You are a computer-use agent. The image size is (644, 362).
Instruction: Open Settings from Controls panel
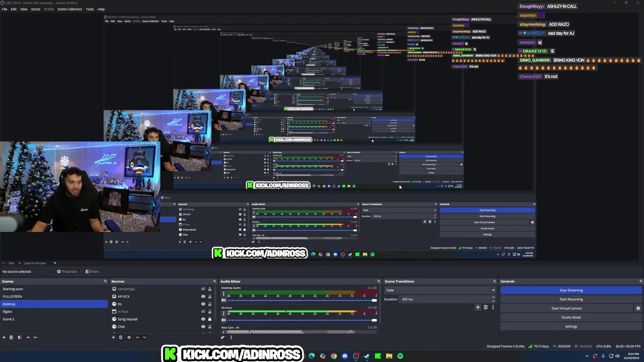tap(571, 326)
